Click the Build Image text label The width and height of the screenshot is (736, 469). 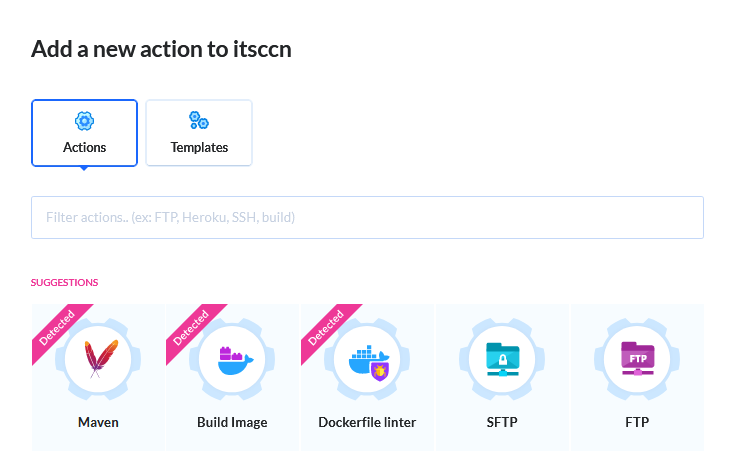point(232,422)
